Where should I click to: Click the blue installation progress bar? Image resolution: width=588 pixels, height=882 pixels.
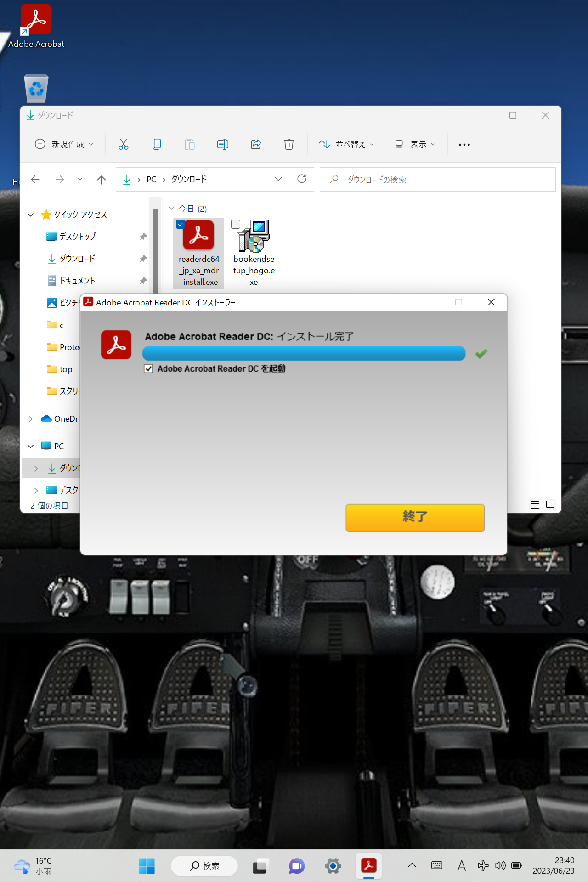click(304, 353)
